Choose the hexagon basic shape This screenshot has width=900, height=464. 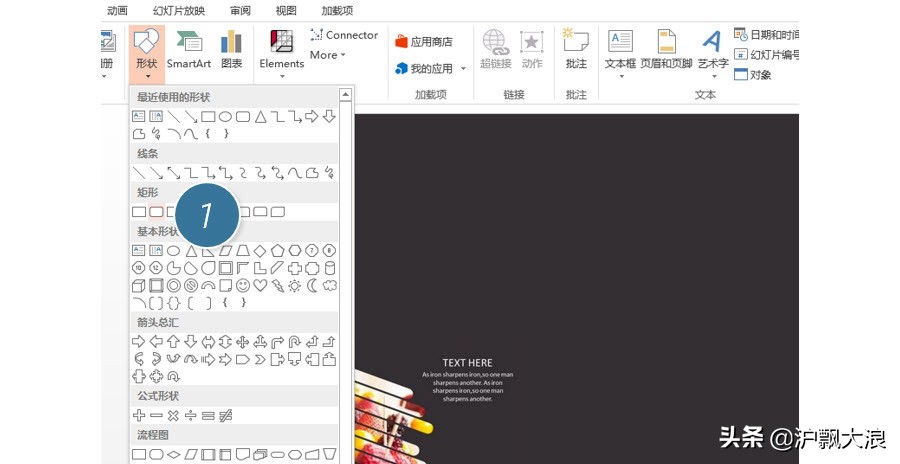click(x=294, y=251)
